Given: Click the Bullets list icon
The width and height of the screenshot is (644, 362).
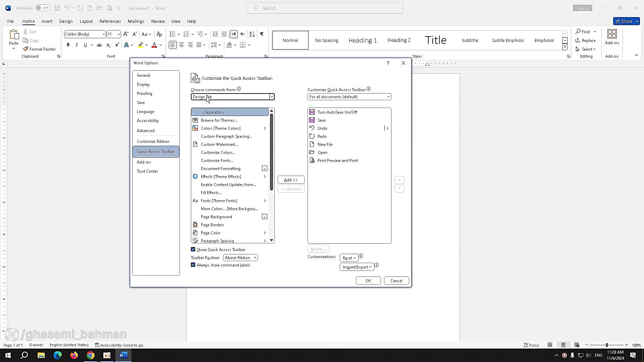Looking at the screenshot, I should [x=172, y=34].
